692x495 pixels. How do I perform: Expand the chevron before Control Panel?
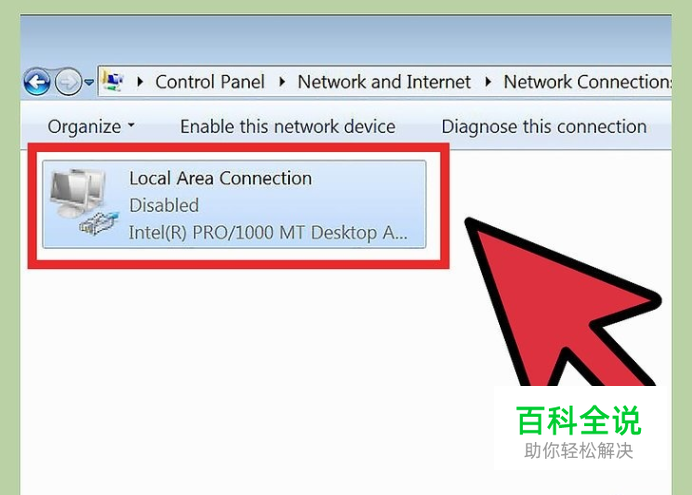click(x=140, y=82)
